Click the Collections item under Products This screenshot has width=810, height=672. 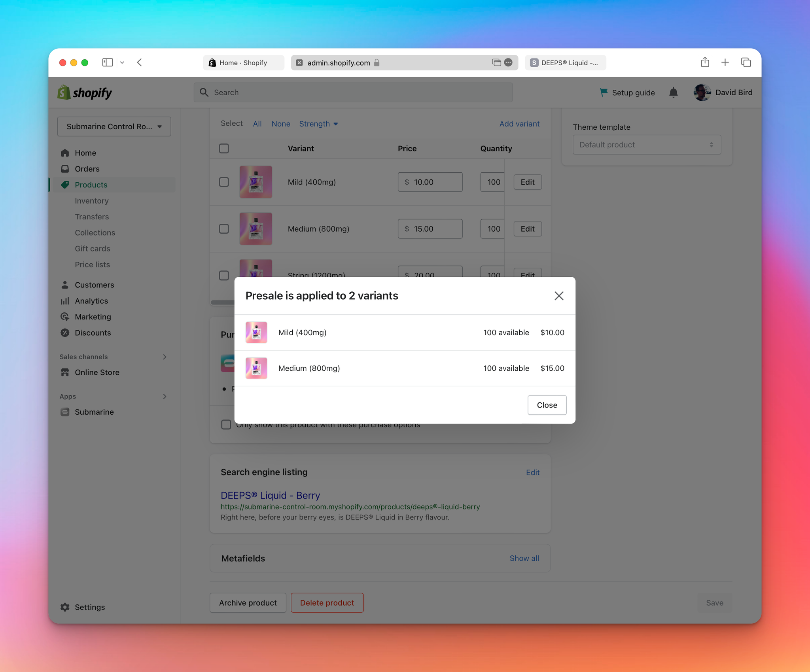pos(95,232)
